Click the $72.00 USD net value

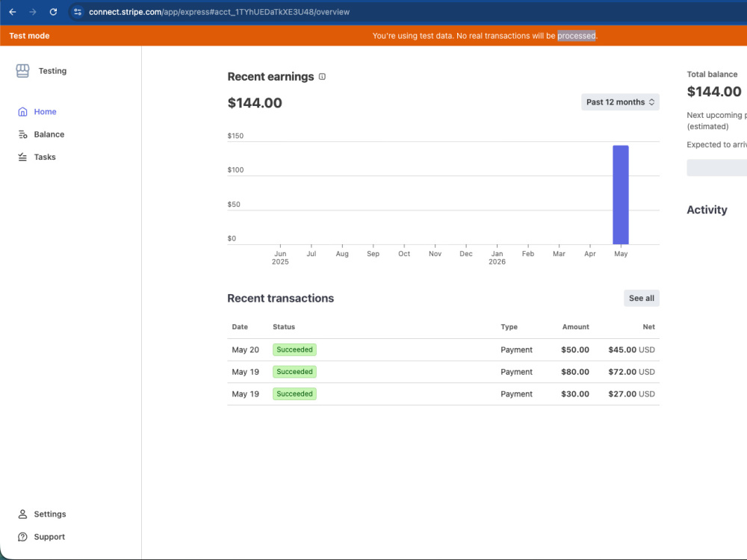pos(631,372)
